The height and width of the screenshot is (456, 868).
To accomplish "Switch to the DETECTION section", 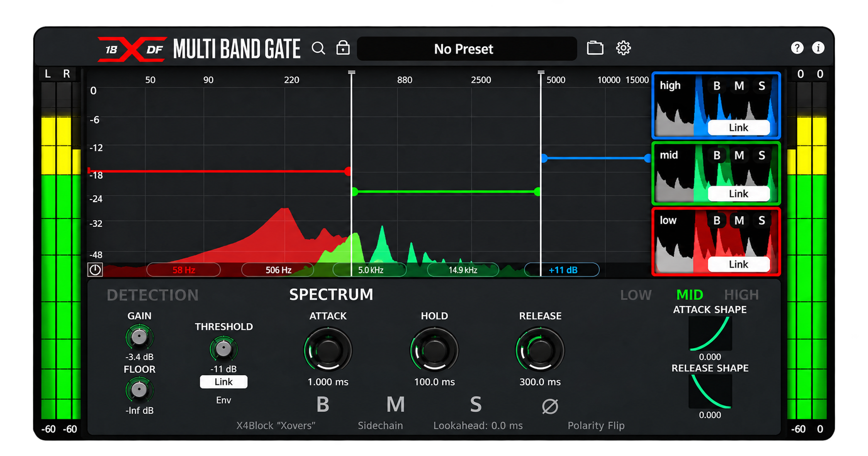I will point(153,295).
